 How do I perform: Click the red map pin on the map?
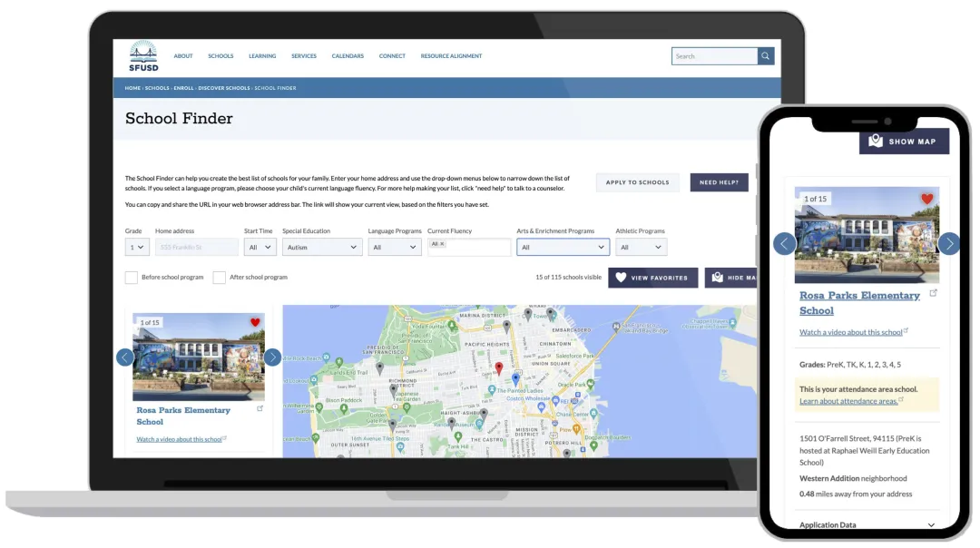tap(498, 368)
